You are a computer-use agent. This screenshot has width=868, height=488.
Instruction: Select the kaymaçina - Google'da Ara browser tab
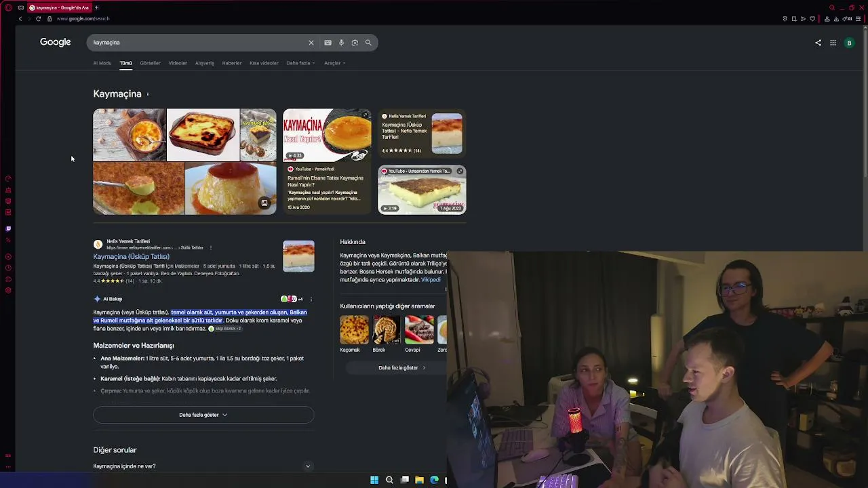click(x=59, y=7)
